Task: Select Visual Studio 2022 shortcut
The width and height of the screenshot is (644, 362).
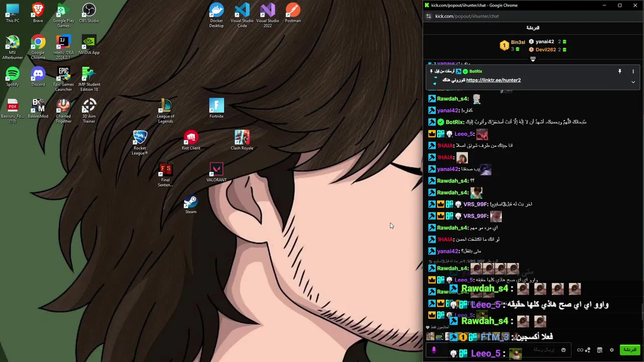Action: tap(268, 16)
